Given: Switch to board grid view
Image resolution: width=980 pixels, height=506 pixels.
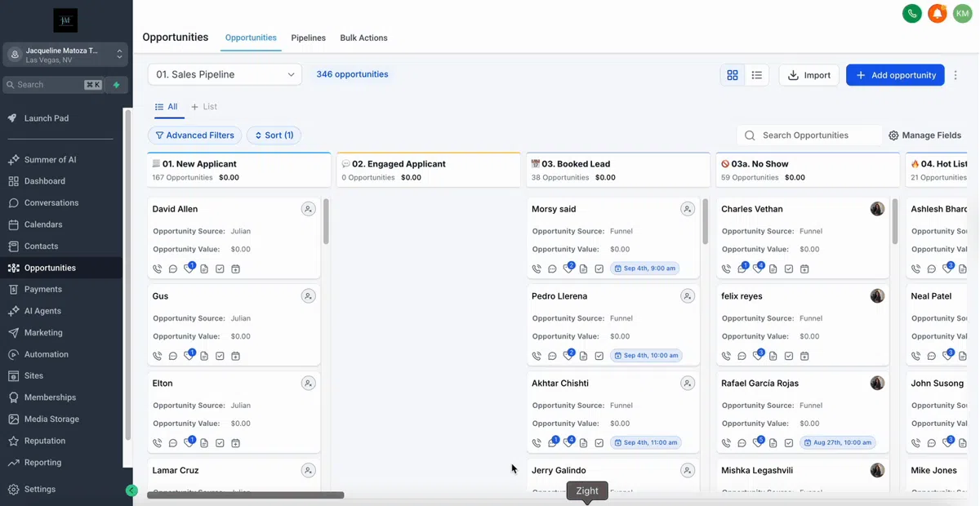Looking at the screenshot, I should point(733,75).
